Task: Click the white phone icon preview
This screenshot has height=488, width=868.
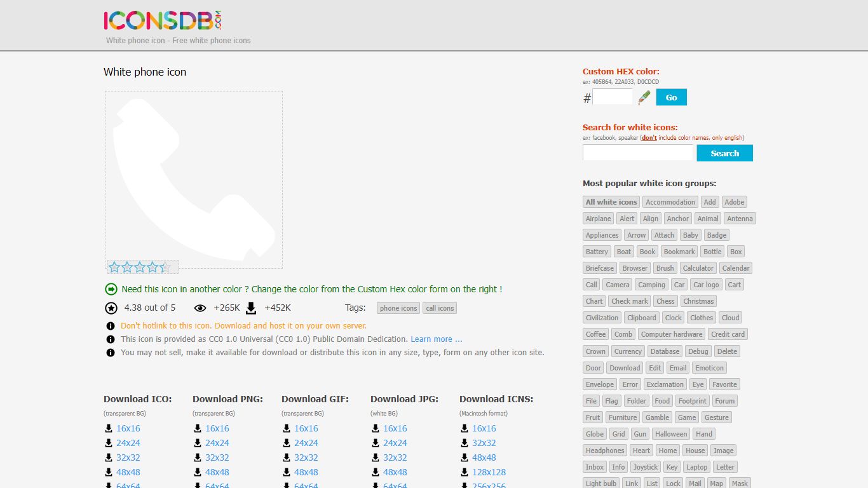Action: (x=194, y=180)
